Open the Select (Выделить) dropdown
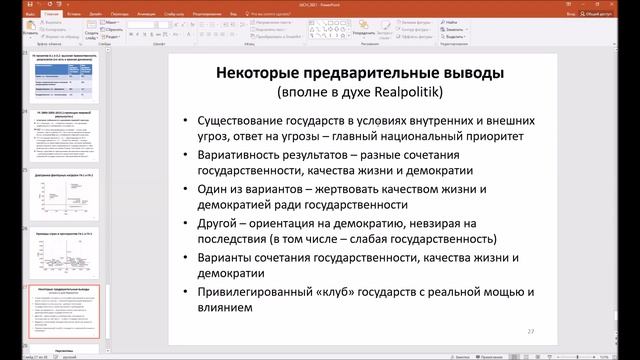 pos(453,37)
